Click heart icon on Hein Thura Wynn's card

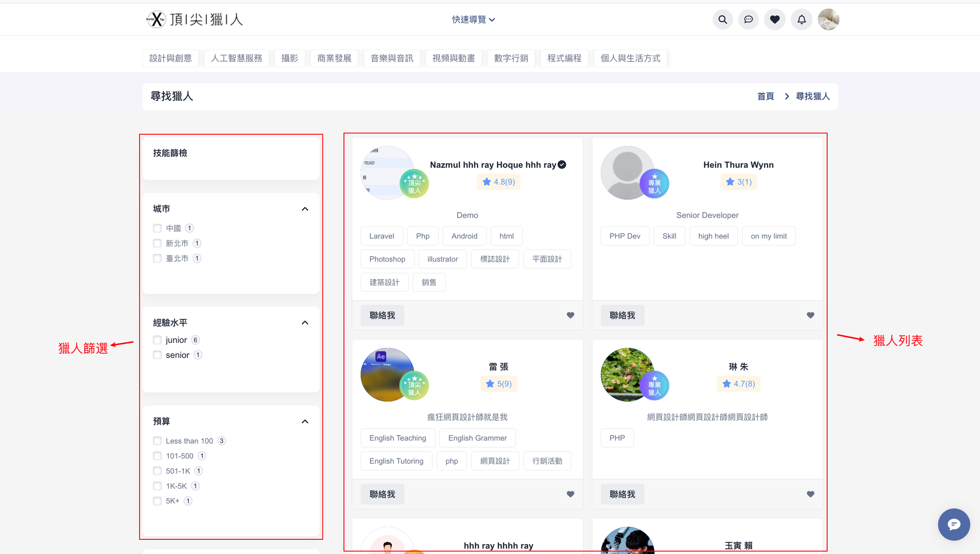(x=810, y=315)
